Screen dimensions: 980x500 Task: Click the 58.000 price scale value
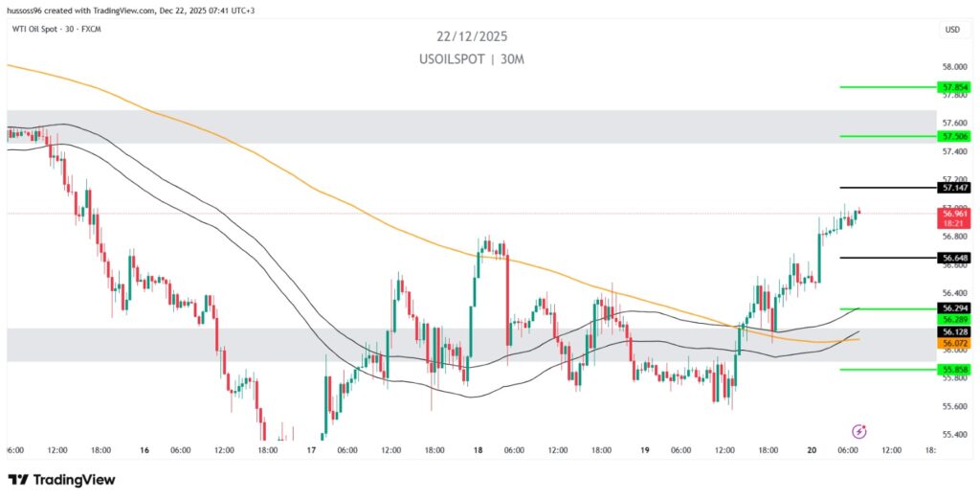point(955,67)
